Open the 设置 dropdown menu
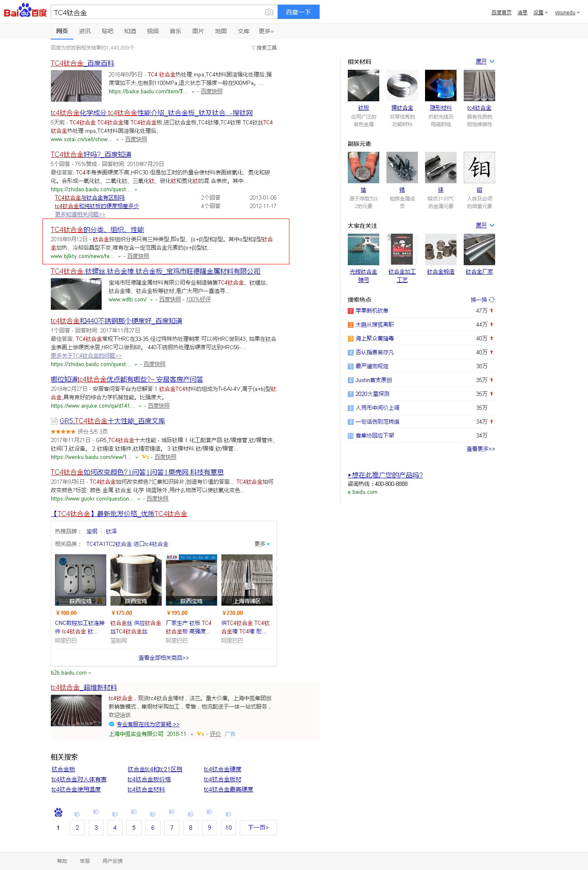The height and width of the screenshot is (870, 588). coord(540,13)
